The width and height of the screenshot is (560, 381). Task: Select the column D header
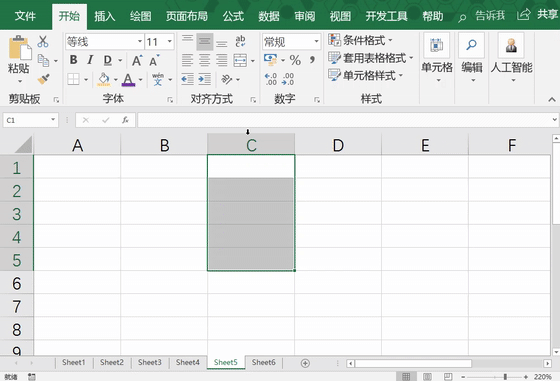338,145
